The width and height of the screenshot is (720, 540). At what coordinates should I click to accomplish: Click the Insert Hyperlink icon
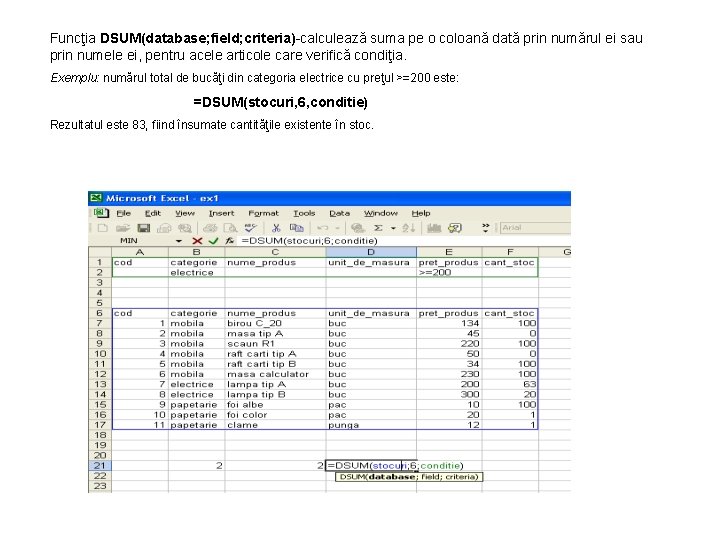click(x=358, y=228)
